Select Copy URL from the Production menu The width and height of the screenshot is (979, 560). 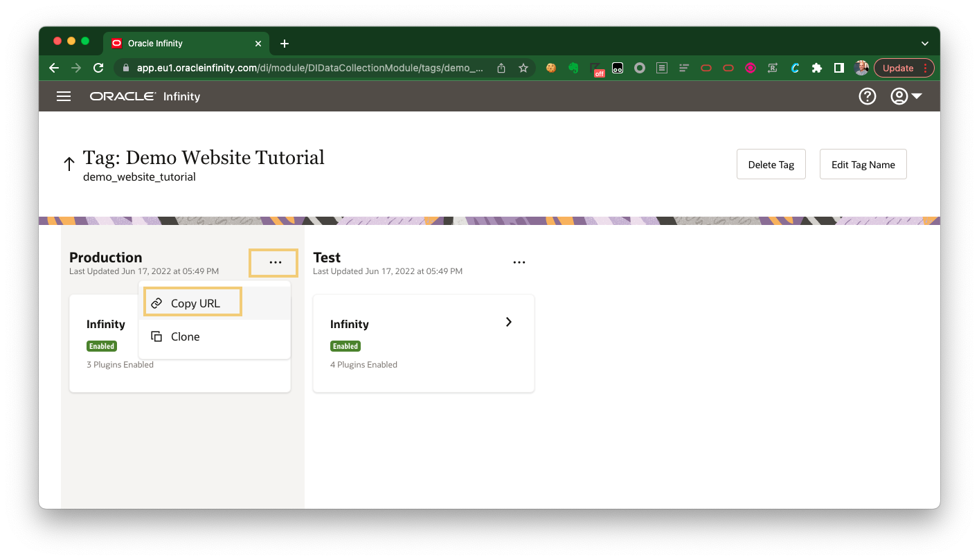pos(192,302)
